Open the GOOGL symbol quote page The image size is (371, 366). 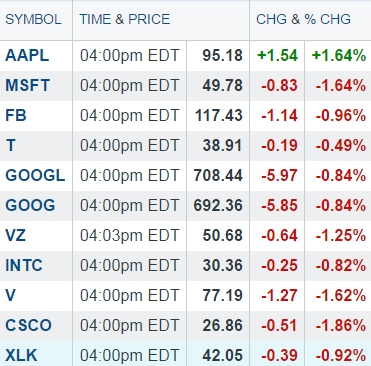pyautogui.click(x=35, y=175)
